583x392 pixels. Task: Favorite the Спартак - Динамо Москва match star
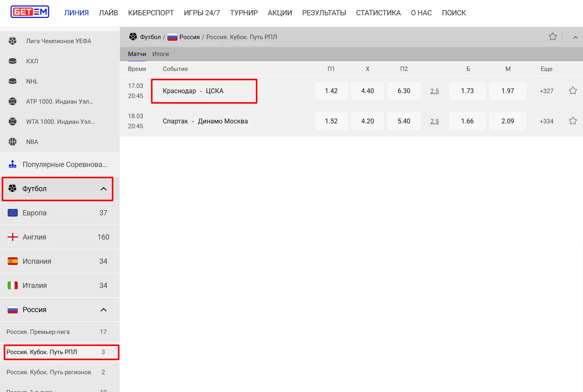573,121
